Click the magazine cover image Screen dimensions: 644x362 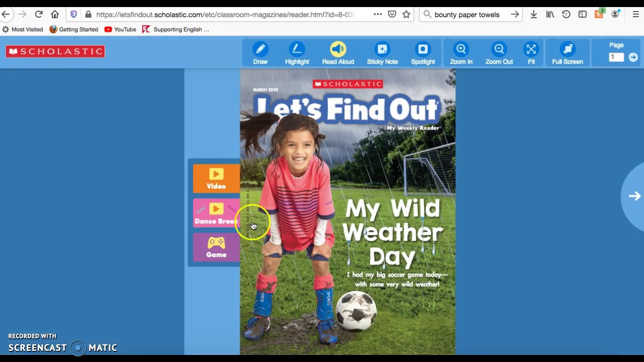(x=348, y=212)
